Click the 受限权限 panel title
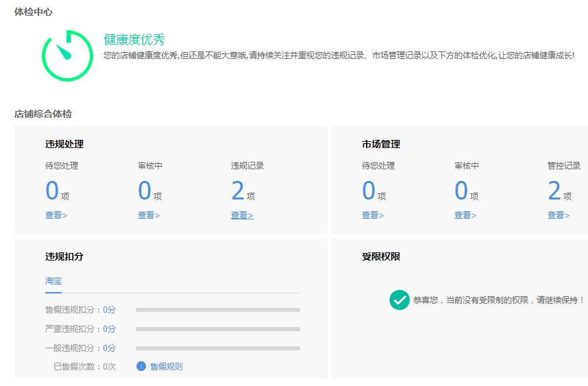The height and width of the screenshot is (386, 588). coord(381,256)
